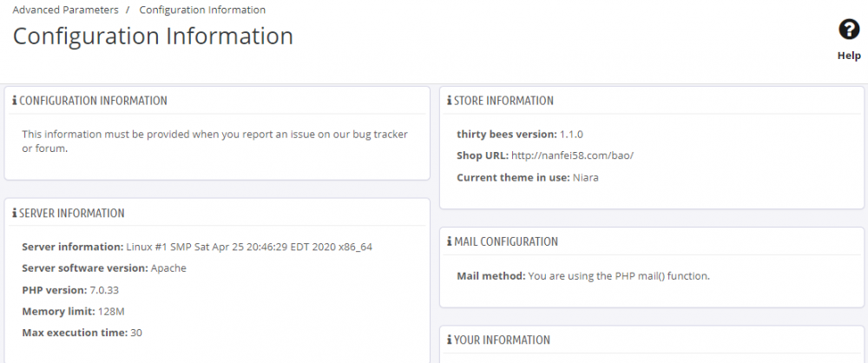Open the Help question mark icon
The height and width of the screenshot is (363, 868).
point(849,30)
